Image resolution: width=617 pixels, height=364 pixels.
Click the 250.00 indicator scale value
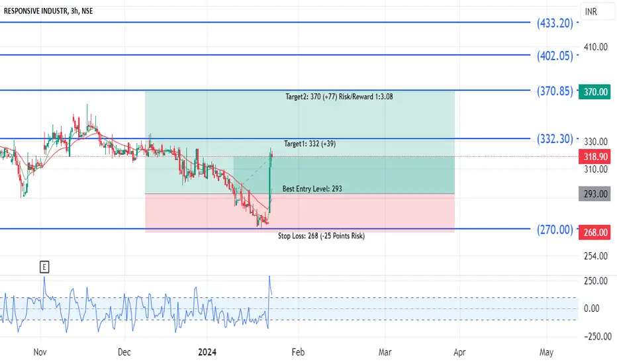(x=596, y=281)
